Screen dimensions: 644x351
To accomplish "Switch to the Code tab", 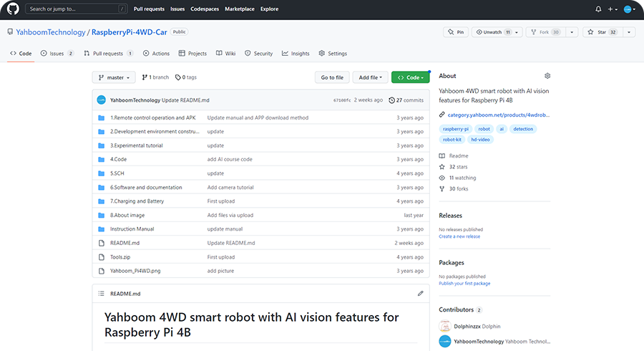I will pos(21,54).
